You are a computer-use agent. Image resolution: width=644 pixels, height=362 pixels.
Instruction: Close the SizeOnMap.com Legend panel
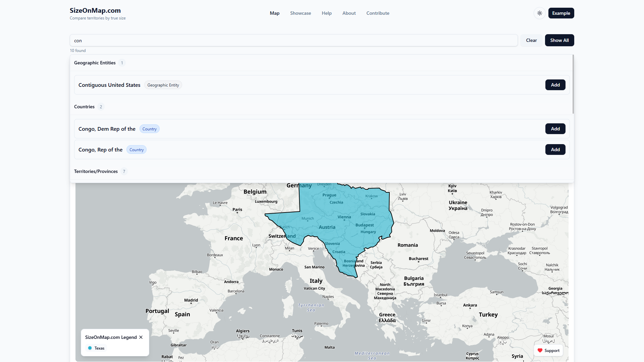pyautogui.click(x=141, y=337)
